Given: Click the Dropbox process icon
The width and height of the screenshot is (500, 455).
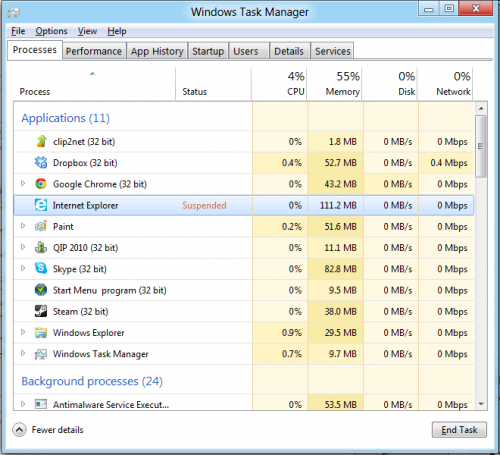Looking at the screenshot, I should [41, 163].
